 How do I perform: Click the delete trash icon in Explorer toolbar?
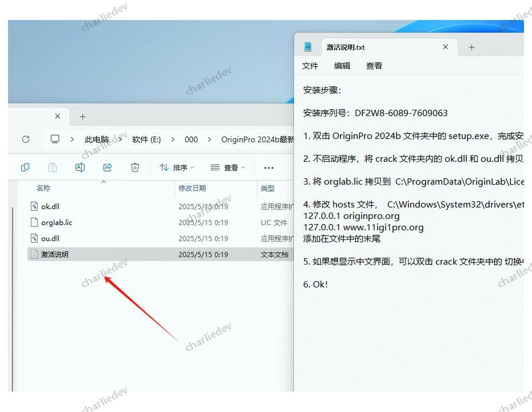pos(135,167)
